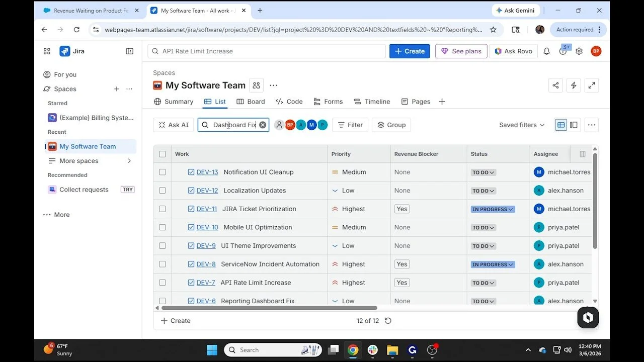Open the floating chat widget icon
This screenshot has height=362, width=644.
(588, 318)
